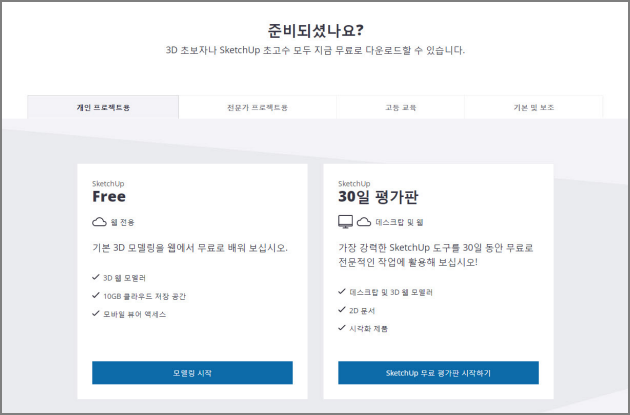The width and height of the screenshot is (630, 415).
Task: Click the checkmark beside 10GB 클라우드 저장 공간
Action: [96, 296]
